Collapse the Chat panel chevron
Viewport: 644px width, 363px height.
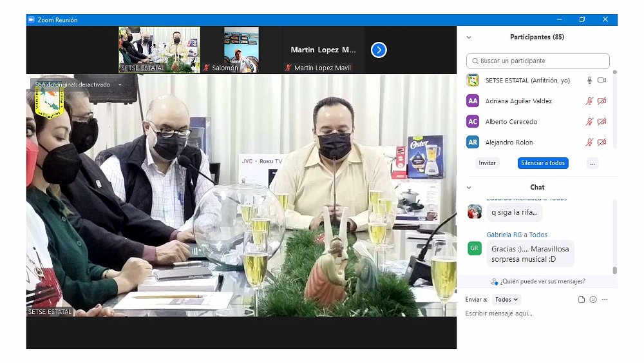469,188
